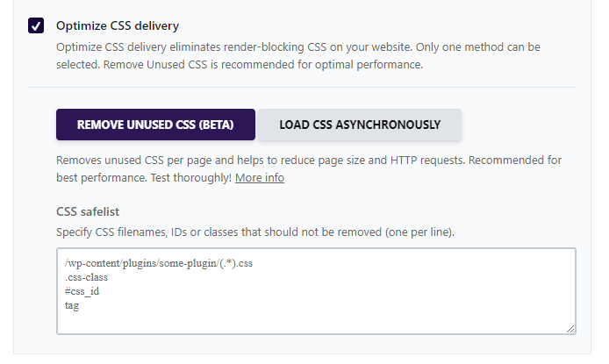Click empty space below tag in safelist box

[x=316, y=322]
